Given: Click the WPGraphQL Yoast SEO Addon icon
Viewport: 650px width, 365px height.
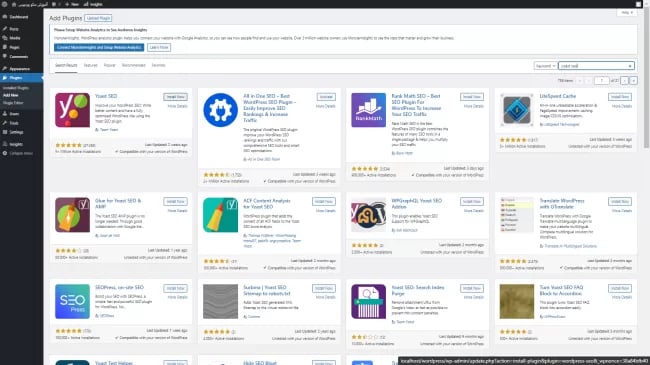Looking at the screenshot, I should click(369, 215).
